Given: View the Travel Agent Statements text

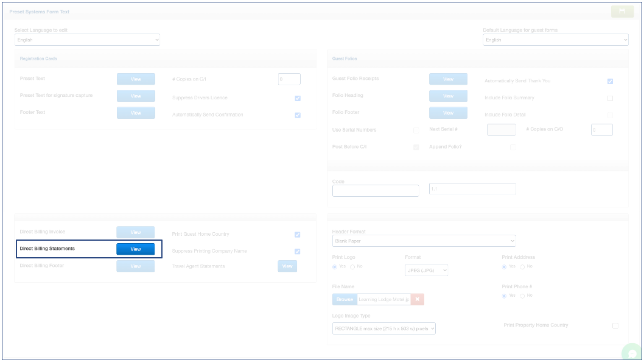Looking at the screenshot, I should tap(287, 266).
